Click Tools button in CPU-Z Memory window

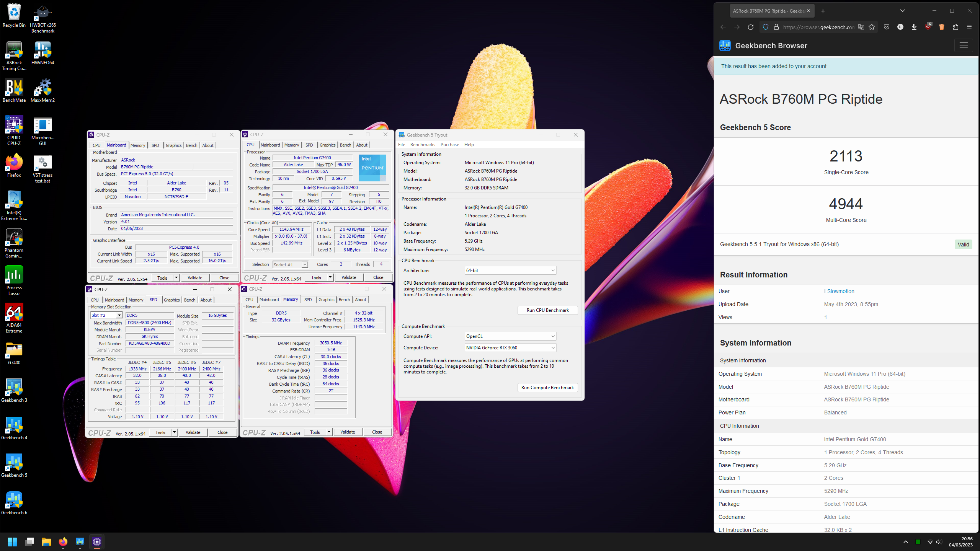point(315,432)
